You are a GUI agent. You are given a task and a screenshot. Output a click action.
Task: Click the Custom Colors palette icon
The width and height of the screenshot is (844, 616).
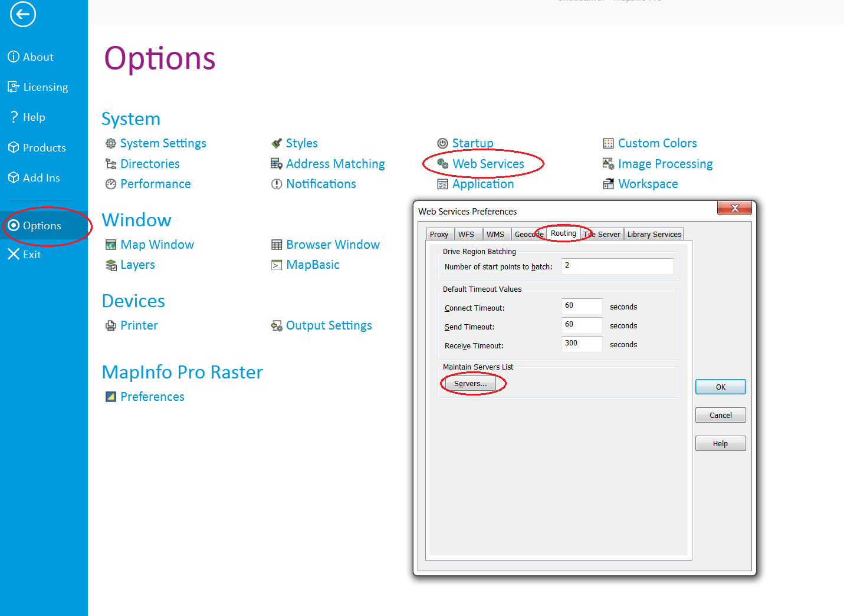[x=609, y=143]
